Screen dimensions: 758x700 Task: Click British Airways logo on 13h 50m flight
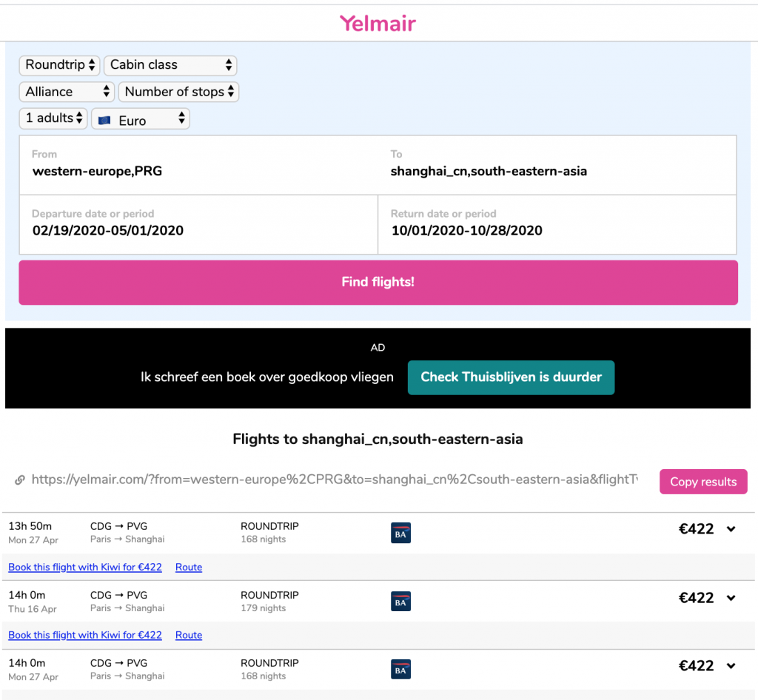pyautogui.click(x=400, y=533)
